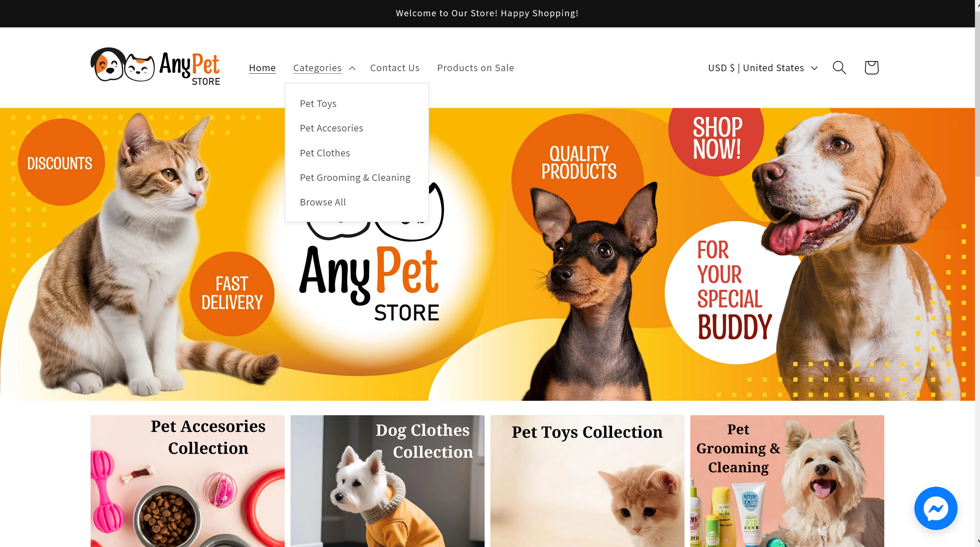Select Pet Toys from the menu

(318, 104)
